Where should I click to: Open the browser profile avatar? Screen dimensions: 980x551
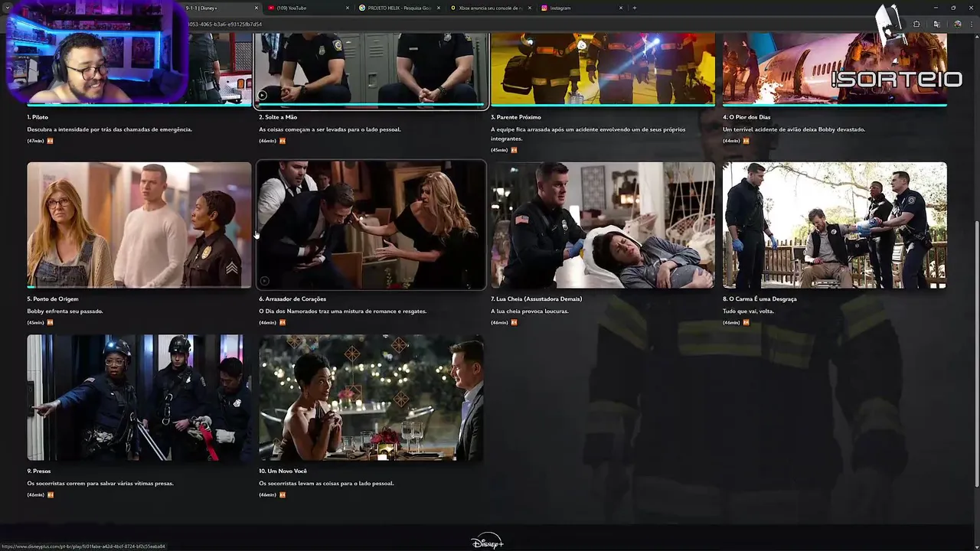957,24
